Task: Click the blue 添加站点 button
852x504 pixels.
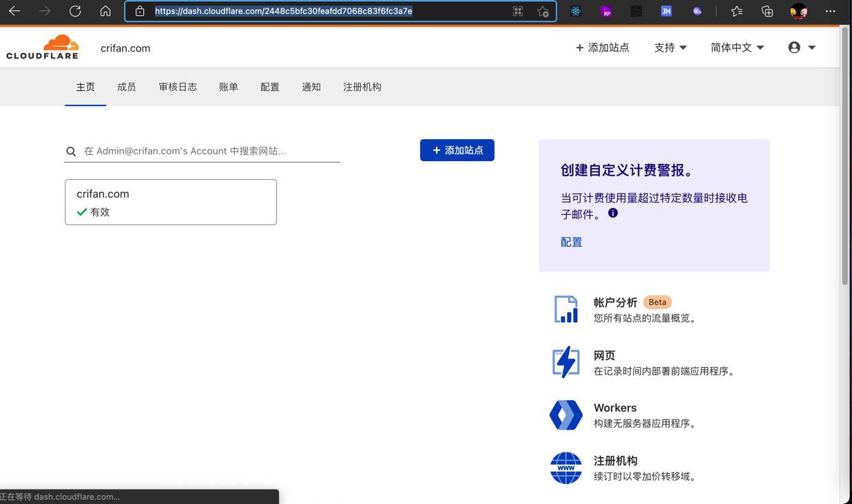Action: 457,150
